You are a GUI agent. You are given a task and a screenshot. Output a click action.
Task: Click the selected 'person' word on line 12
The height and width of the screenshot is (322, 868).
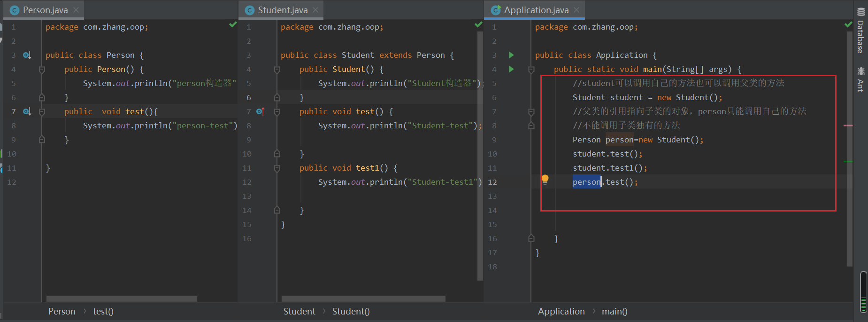coord(586,182)
